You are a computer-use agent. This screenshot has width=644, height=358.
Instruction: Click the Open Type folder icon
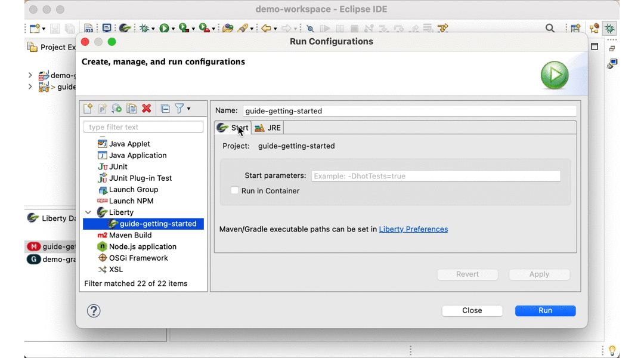[228, 29]
